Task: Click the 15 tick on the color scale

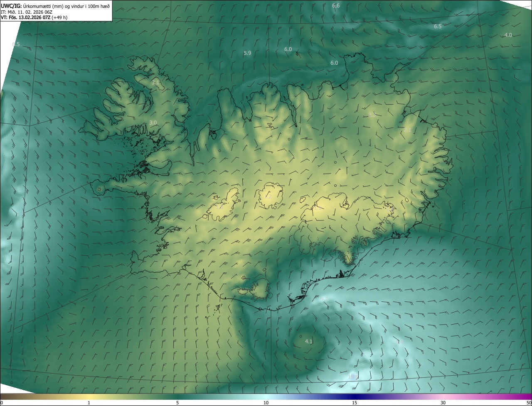Action: pos(355,403)
